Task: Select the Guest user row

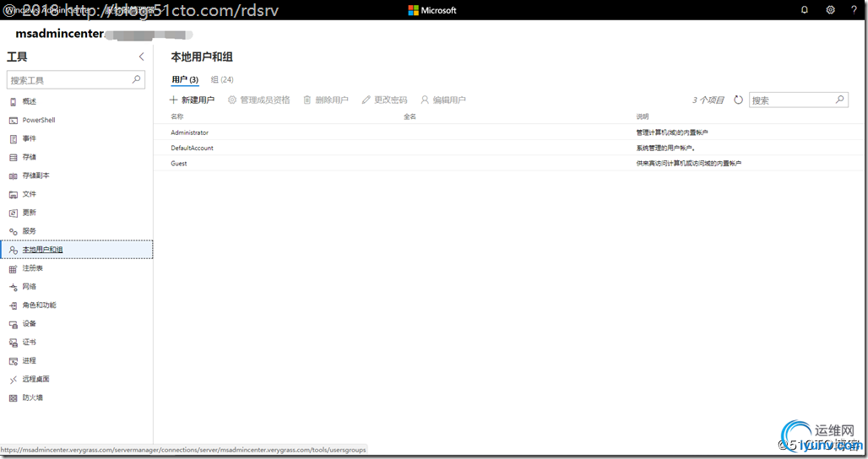Action: coord(509,164)
